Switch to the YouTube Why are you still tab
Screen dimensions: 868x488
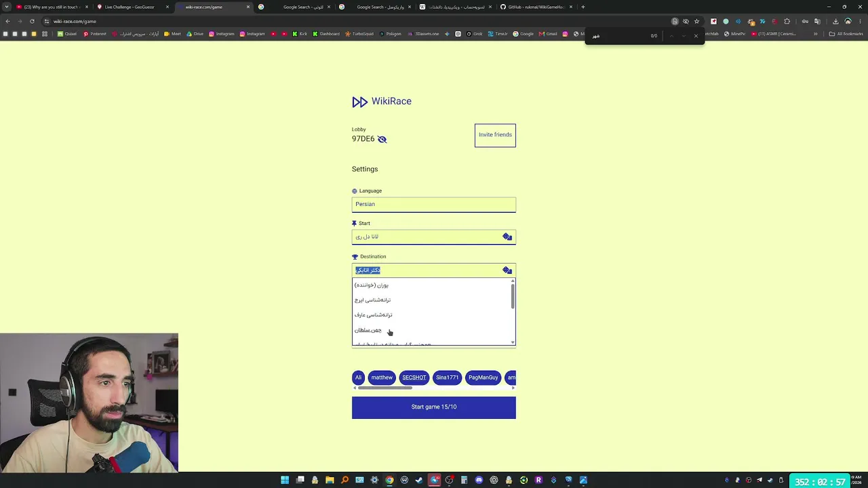pos(51,7)
